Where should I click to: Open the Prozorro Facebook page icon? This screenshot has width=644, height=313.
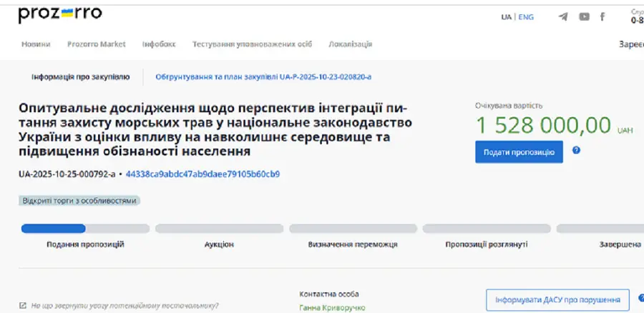602,17
